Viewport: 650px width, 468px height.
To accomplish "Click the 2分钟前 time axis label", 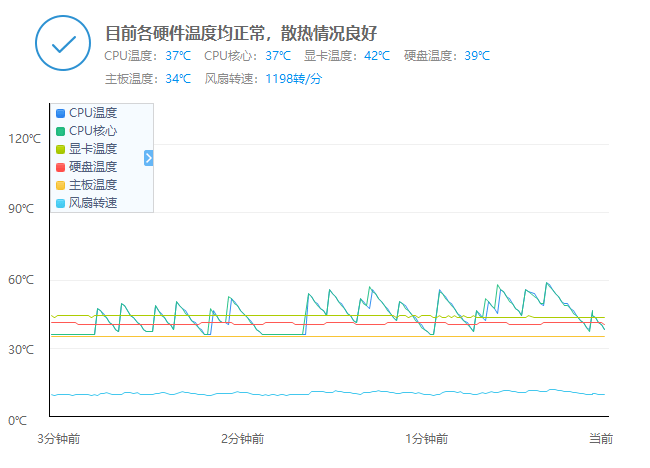I will 243,438.
